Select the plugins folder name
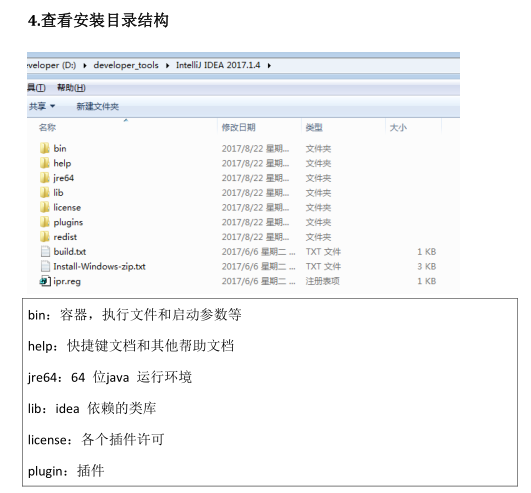This screenshot has width=531, height=493. pos(68,222)
